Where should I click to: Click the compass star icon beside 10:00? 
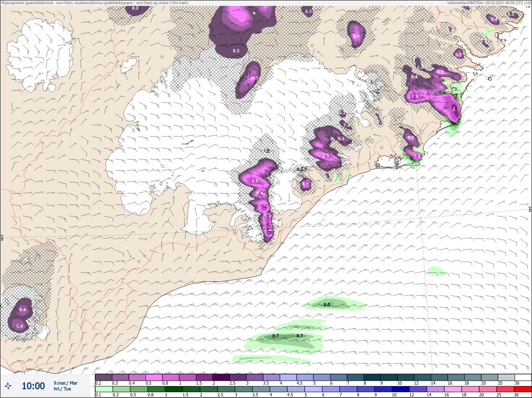pos(7,386)
